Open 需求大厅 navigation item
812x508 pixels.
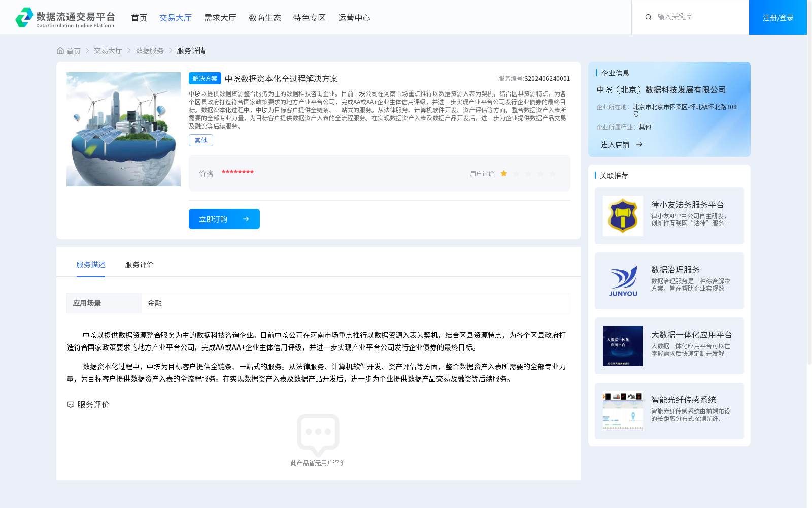click(220, 18)
